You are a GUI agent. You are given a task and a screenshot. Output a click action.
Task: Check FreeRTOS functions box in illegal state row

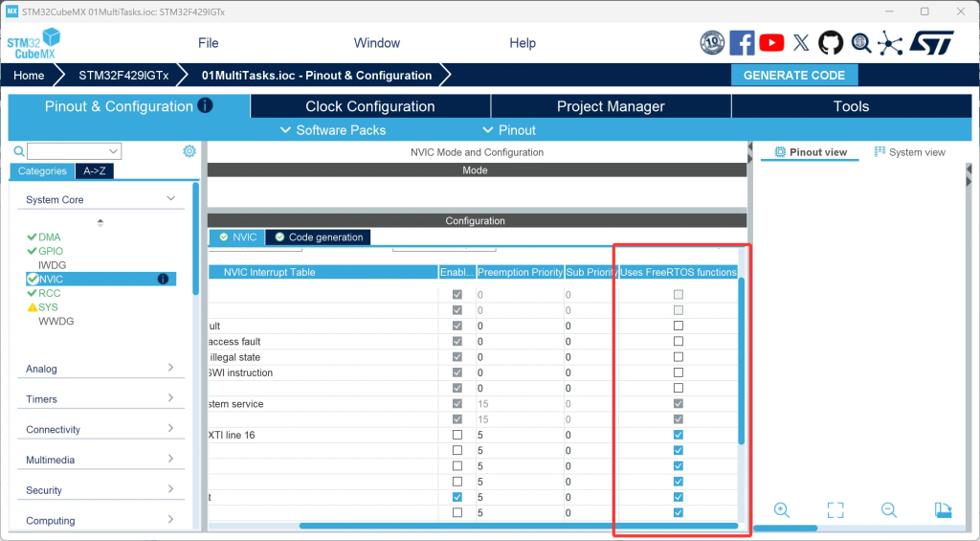pos(679,357)
